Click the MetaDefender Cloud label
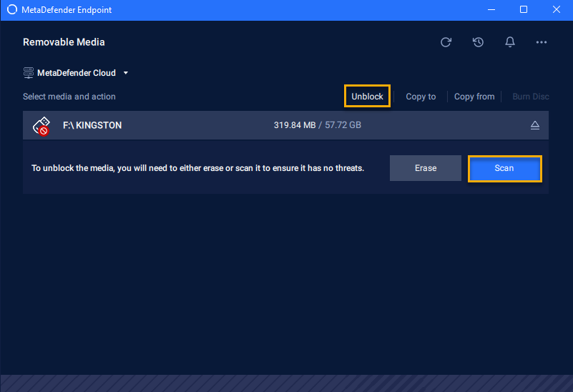This screenshot has width=573, height=392. pos(77,73)
